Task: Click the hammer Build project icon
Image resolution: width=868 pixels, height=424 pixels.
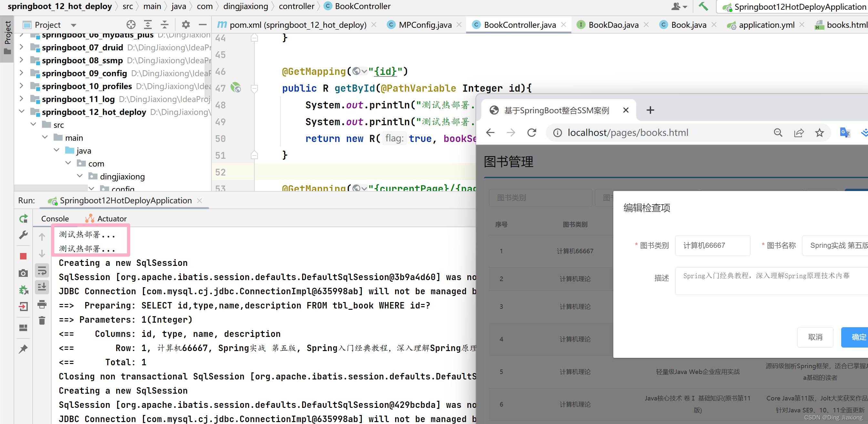Action: point(703,6)
